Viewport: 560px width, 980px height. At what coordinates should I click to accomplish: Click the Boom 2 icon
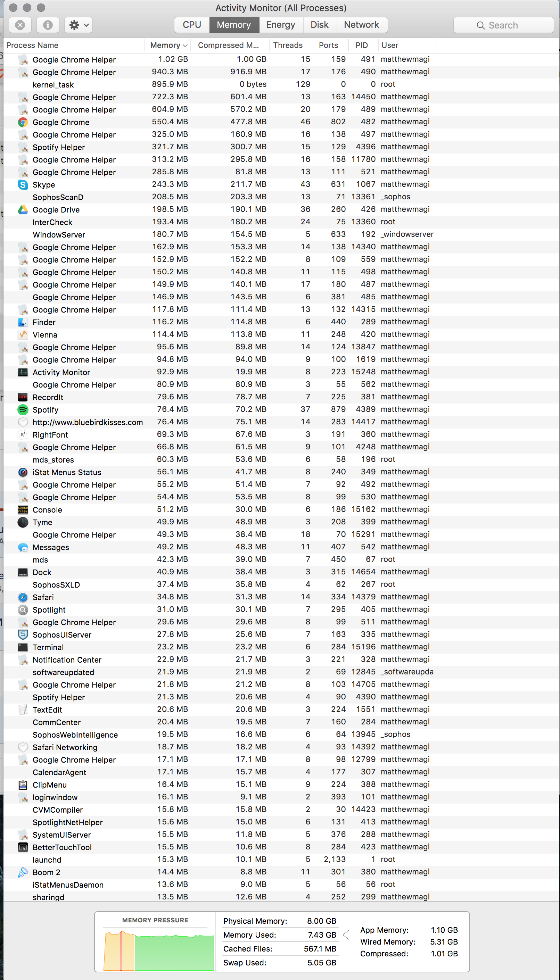pos(23,872)
